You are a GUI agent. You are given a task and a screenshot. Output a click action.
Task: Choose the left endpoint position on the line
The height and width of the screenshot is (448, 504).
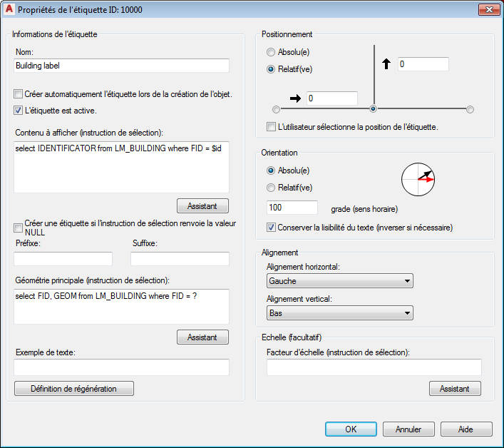coord(276,109)
